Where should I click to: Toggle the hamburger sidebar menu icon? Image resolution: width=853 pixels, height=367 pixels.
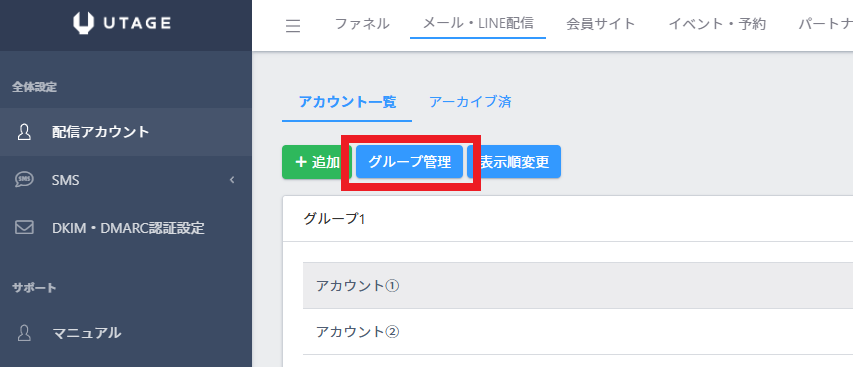[293, 26]
